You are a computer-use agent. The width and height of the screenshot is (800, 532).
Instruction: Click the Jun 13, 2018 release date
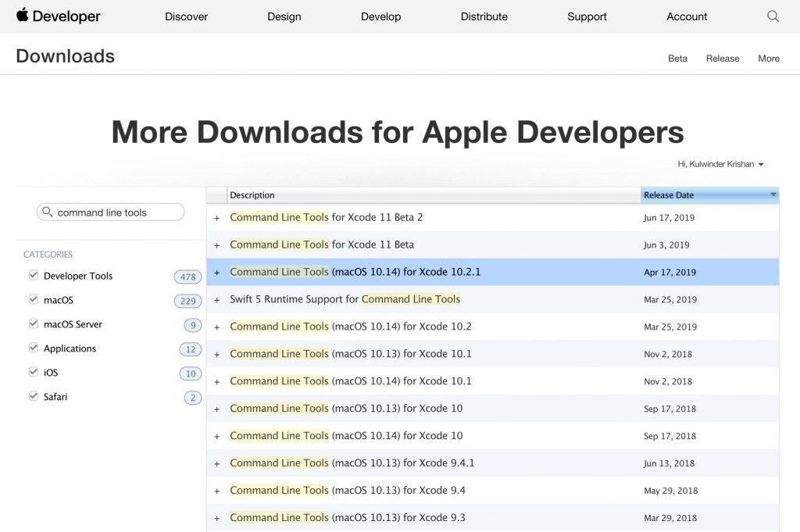pos(669,463)
